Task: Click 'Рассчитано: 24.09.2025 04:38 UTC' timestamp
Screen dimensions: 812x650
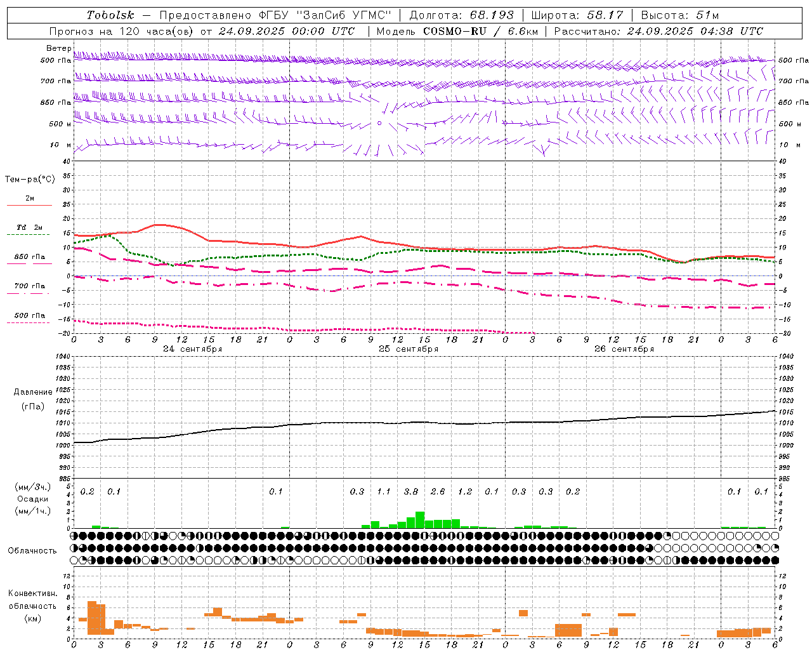Action: click(x=658, y=31)
